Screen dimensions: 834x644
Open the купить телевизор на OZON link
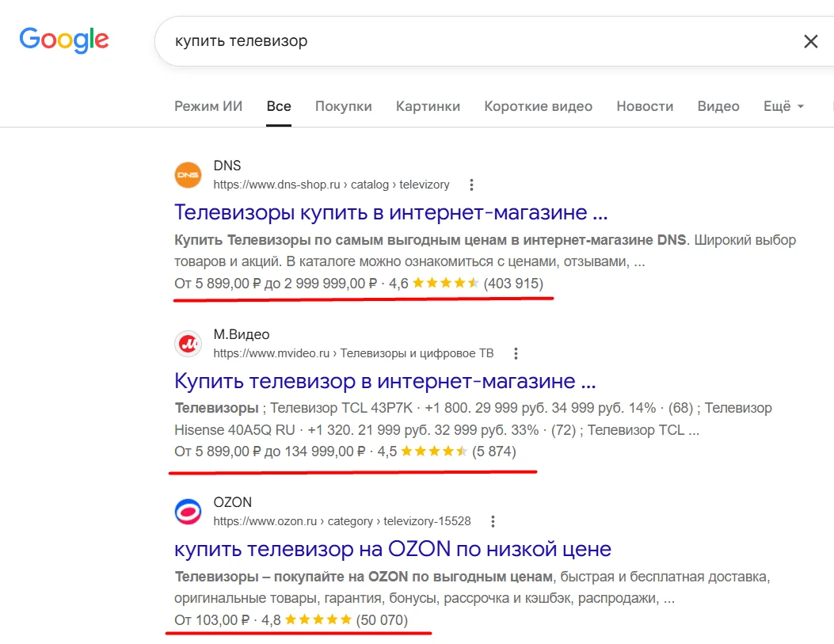pos(393,549)
